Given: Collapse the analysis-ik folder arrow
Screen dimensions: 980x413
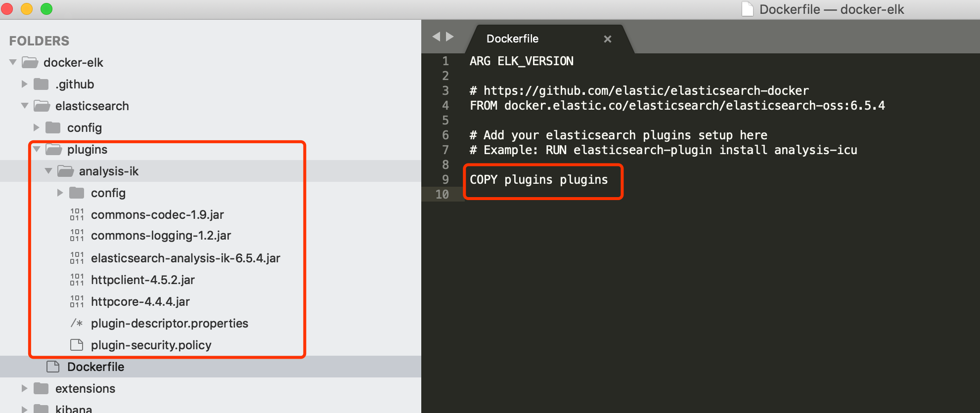Looking at the screenshot, I should pyautogui.click(x=48, y=171).
